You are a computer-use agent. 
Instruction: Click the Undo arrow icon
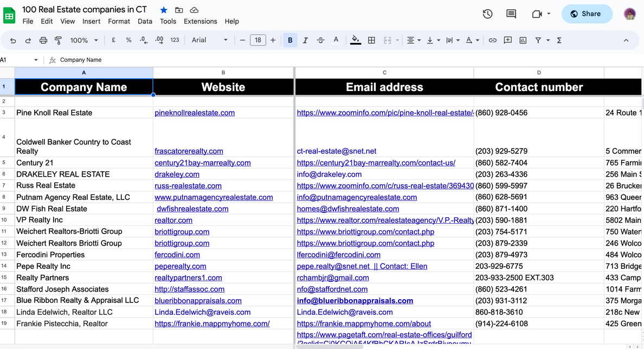[13, 40]
